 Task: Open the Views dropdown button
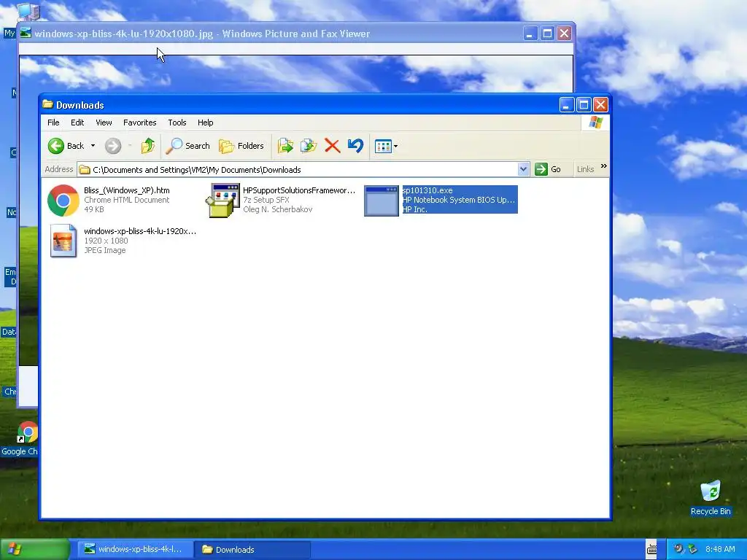pos(386,146)
